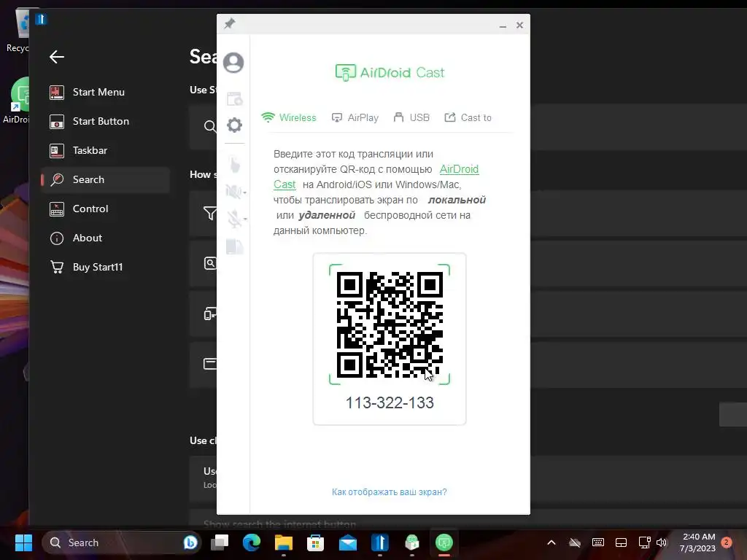This screenshot has height=560, width=747.
Task: Toggle the muted speaker sidebar icon
Action: [233, 192]
